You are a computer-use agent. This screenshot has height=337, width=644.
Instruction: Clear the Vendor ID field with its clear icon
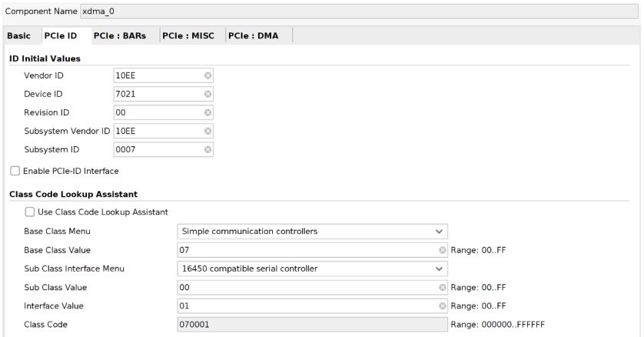pos(207,75)
